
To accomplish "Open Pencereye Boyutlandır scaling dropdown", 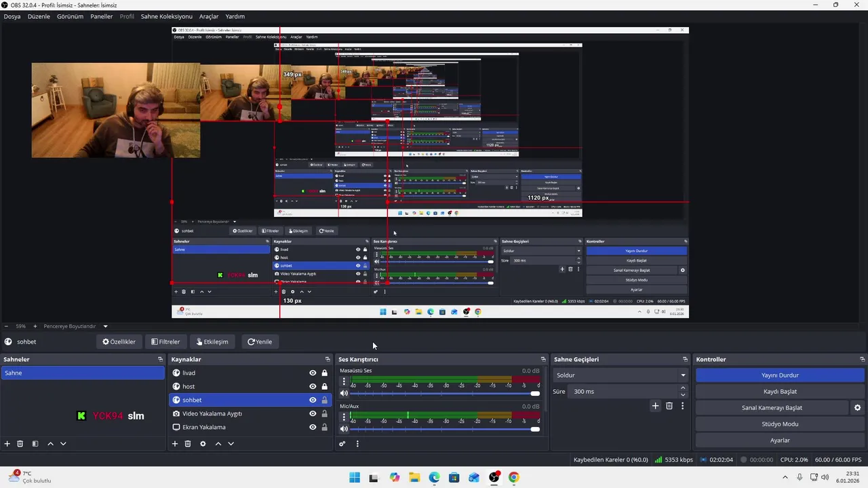I will [x=75, y=326].
